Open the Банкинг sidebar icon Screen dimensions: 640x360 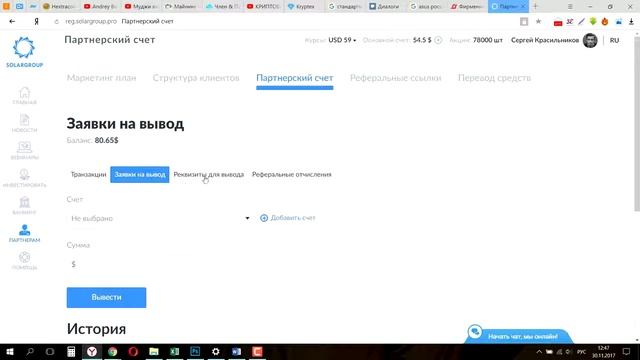click(x=24, y=206)
